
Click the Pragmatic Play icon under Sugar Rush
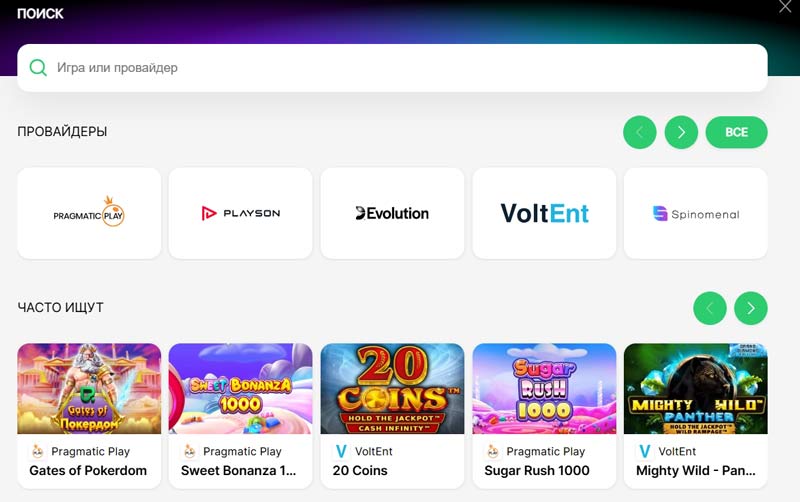point(493,451)
